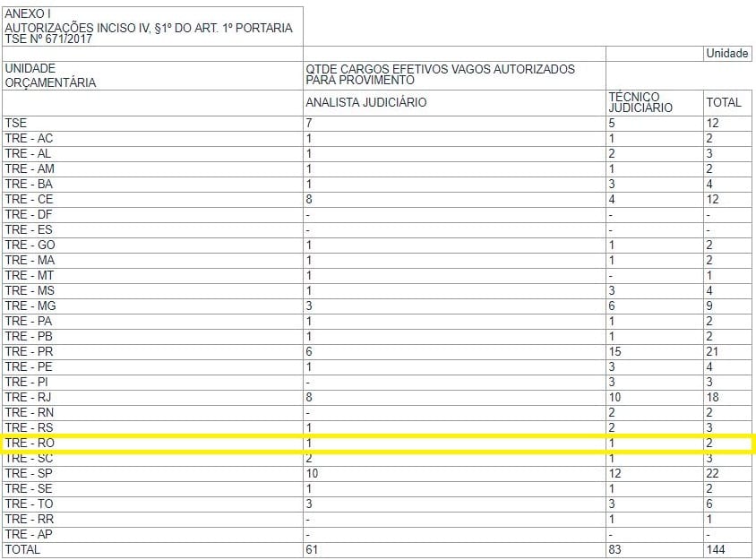Select TRE - MG total value "9"
This screenshot has width=756, height=560.
click(x=709, y=306)
